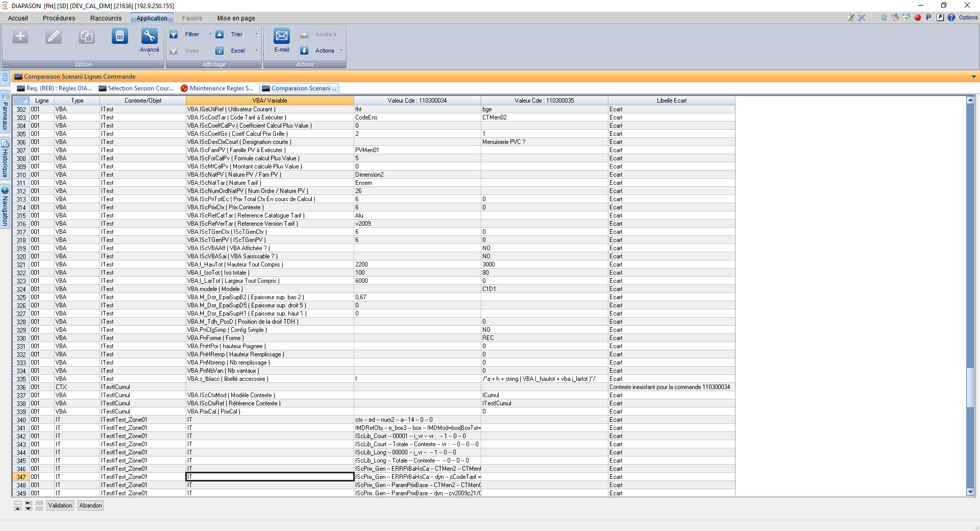The width and height of the screenshot is (980, 531).
Task: Open help via blue question mark icon
Action: tap(951, 17)
